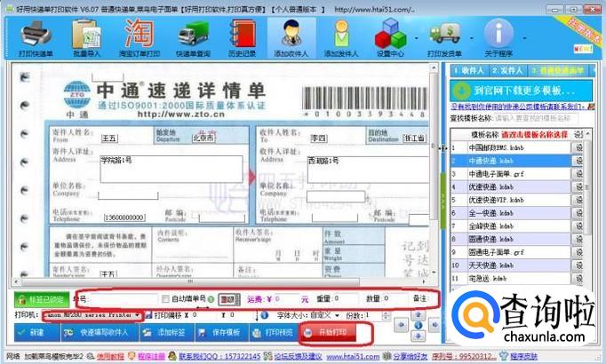Click the 打印预览 print preview button
The image size is (606, 364).
(x=274, y=332)
